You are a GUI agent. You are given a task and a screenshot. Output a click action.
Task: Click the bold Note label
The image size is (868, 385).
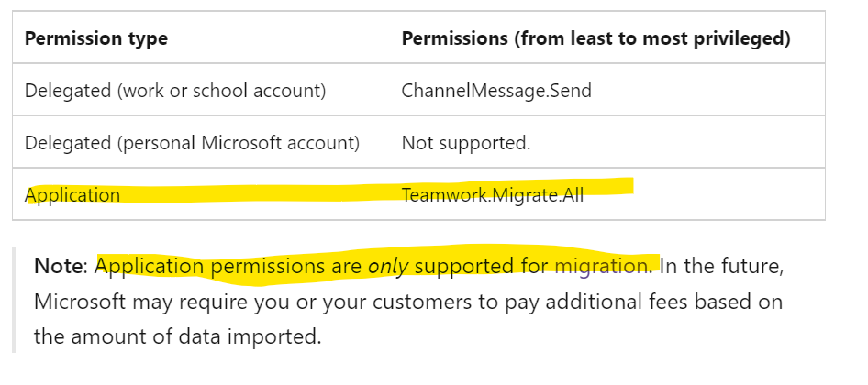tap(58, 267)
